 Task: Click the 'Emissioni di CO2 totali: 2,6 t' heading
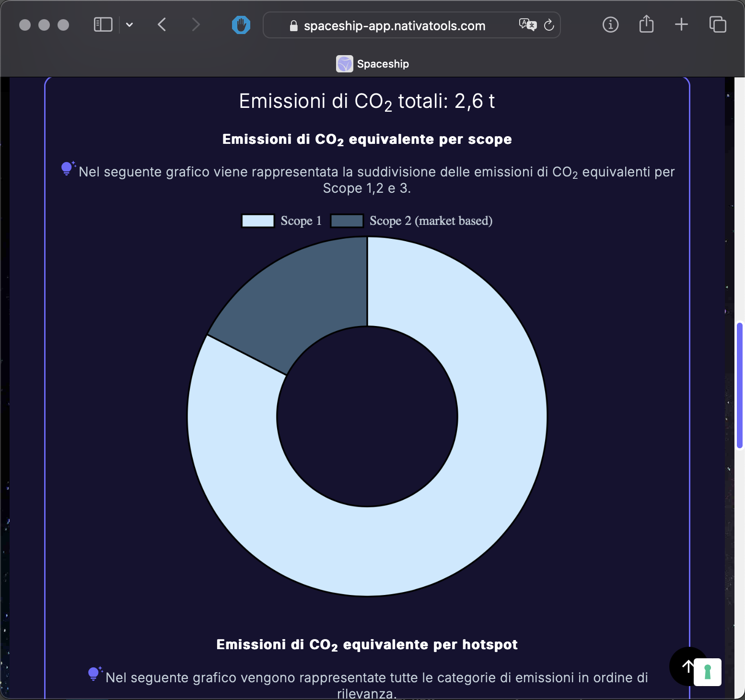tap(367, 102)
